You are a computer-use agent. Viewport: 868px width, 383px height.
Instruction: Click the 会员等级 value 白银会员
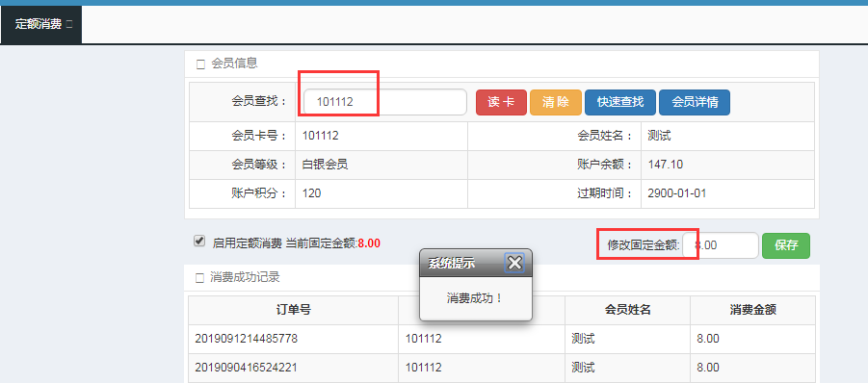325,165
